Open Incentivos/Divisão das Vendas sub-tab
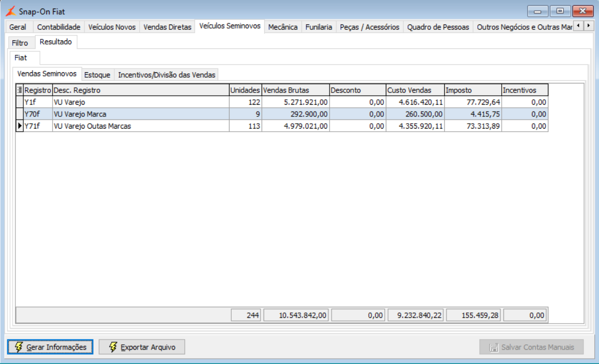 coord(166,75)
